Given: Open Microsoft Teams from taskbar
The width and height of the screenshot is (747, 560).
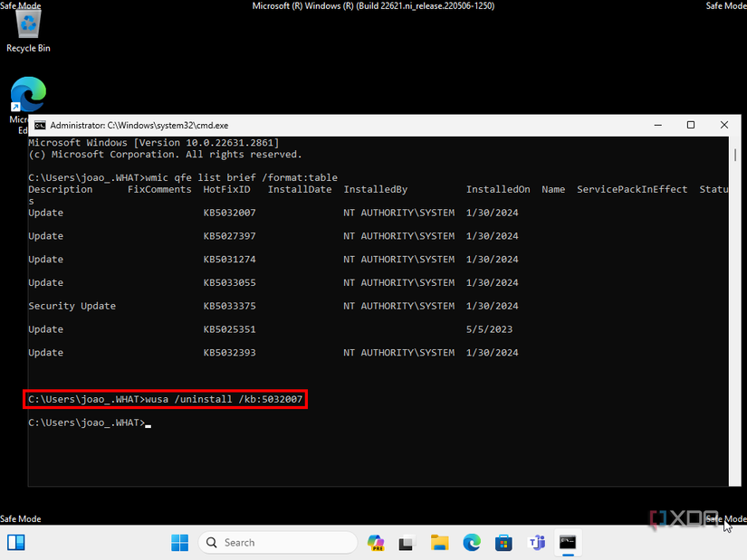Looking at the screenshot, I should (536, 543).
